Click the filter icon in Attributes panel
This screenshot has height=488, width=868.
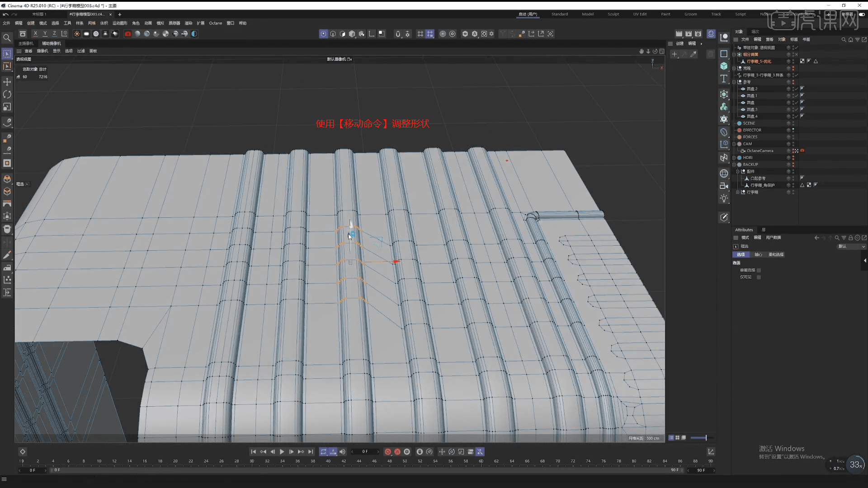click(x=844, y=238)
